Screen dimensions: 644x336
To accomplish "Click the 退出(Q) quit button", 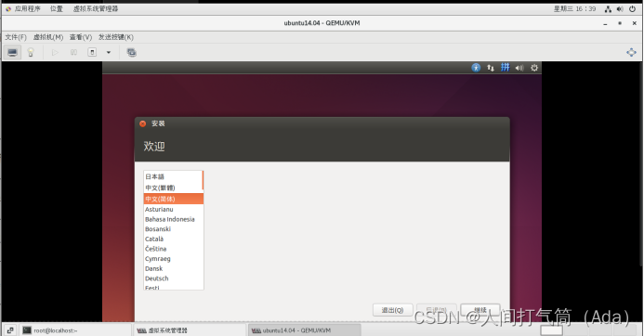I will click(x=392, y=310).
